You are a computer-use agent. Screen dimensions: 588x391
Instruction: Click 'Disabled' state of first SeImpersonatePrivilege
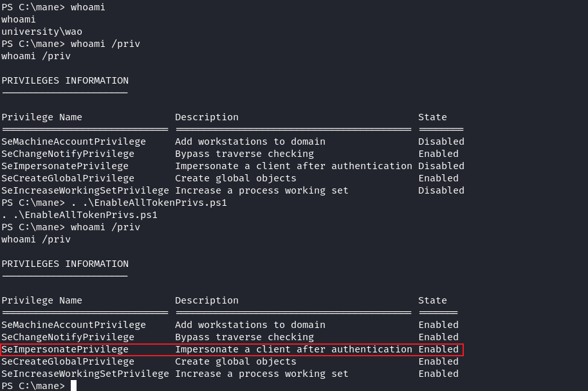pos(441,166)
